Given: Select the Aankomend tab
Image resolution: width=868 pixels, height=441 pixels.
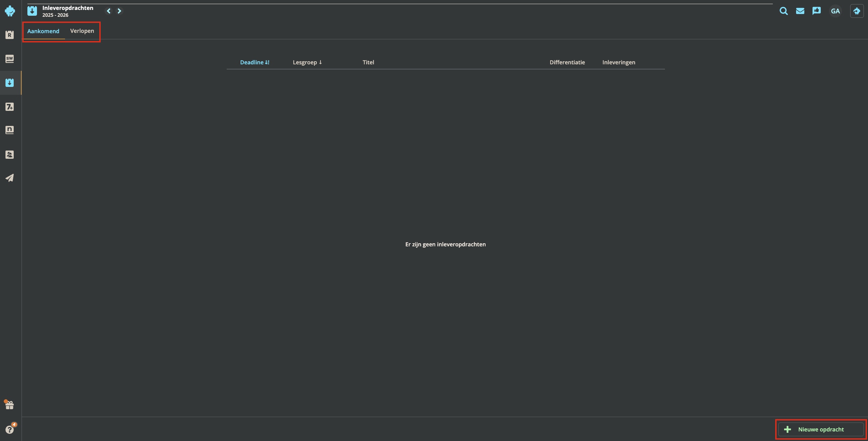Looking at the screenshot, I should 43,31.
